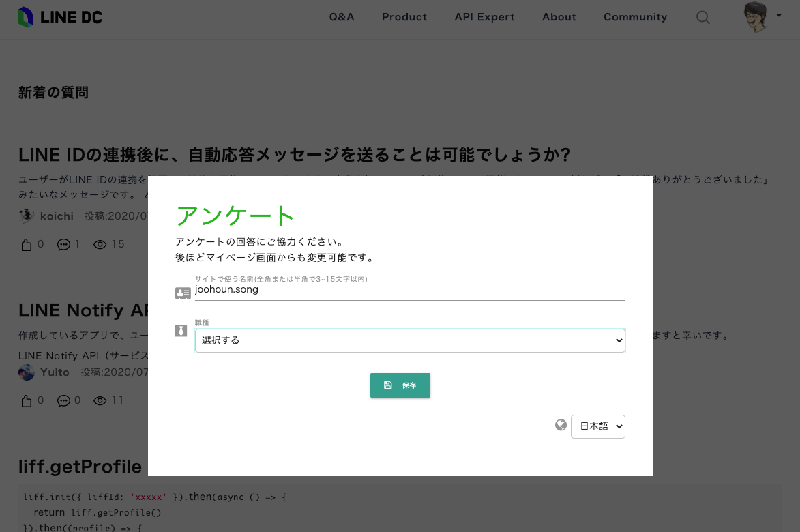Viewport: 800px width, 532px height.
Task: Click the site name input field
Action: click(410, 290)
